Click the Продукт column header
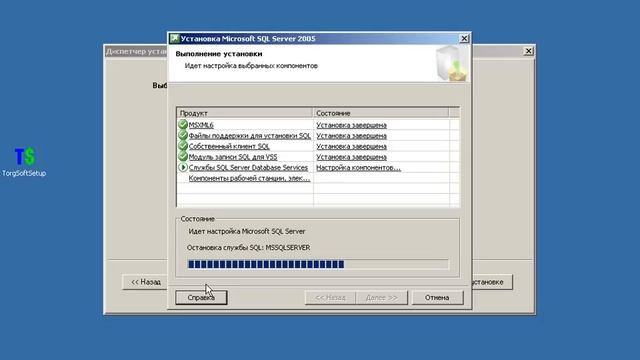 point(245,113)
